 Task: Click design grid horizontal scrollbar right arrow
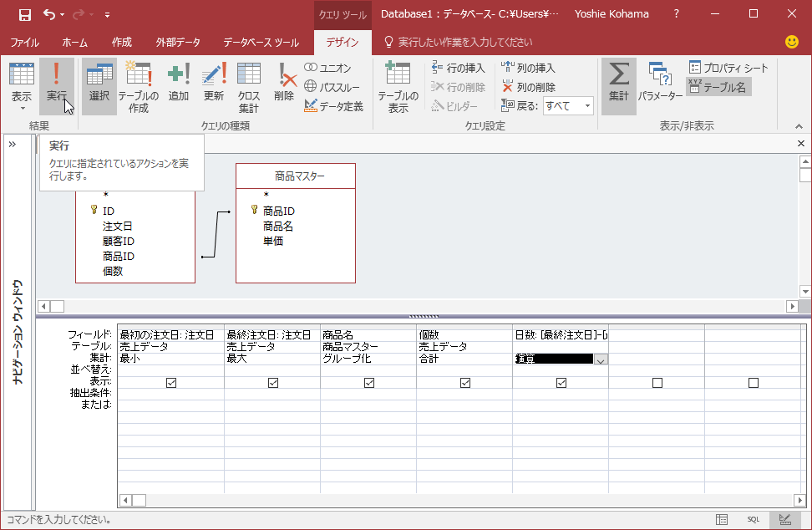[799, 501]
